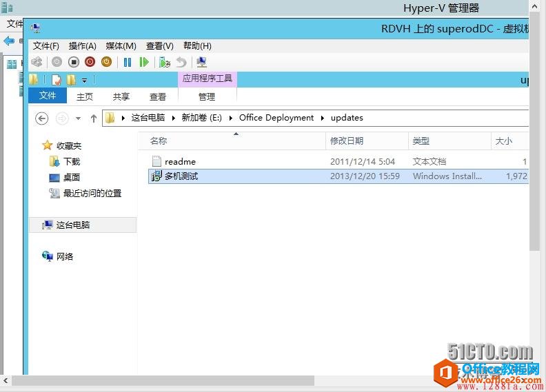Open the 管理 tab under 应用程序工具
Screen dimensions: 546x392
point(207,96)
